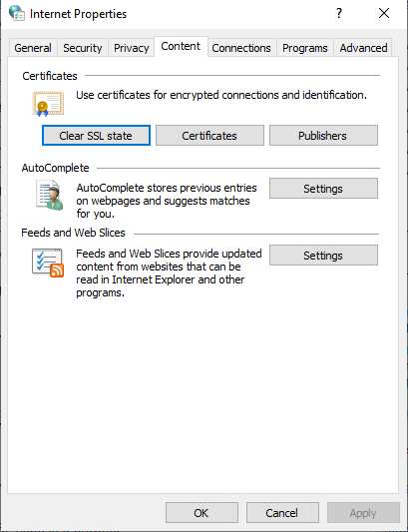Screen dimensions: 408x532
Task: Open the Certificates button dialog
Action: click(x=209, y=136)
